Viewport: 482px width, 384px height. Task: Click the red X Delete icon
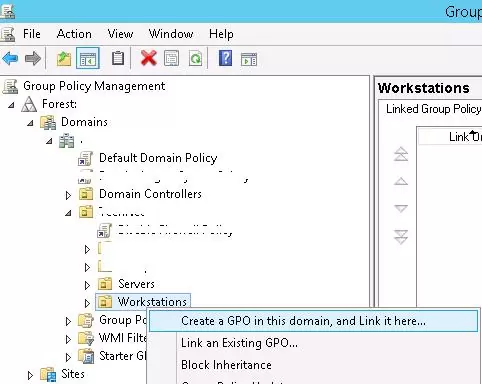pos(149,58)
